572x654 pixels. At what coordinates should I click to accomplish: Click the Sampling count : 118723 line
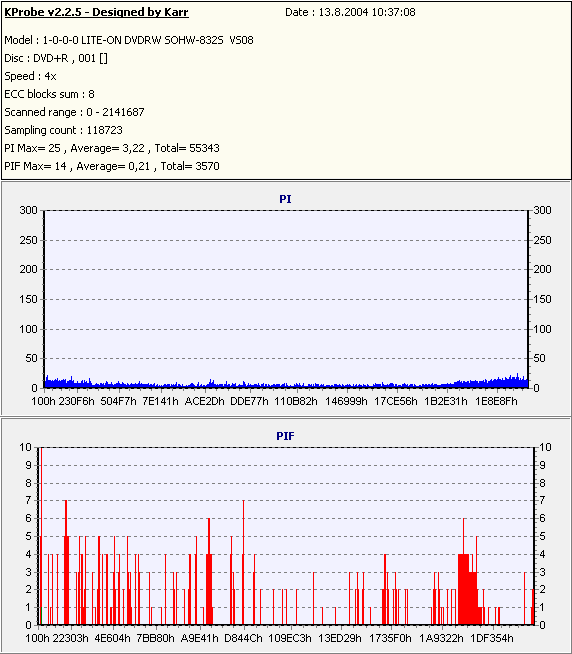coord(63,130)
